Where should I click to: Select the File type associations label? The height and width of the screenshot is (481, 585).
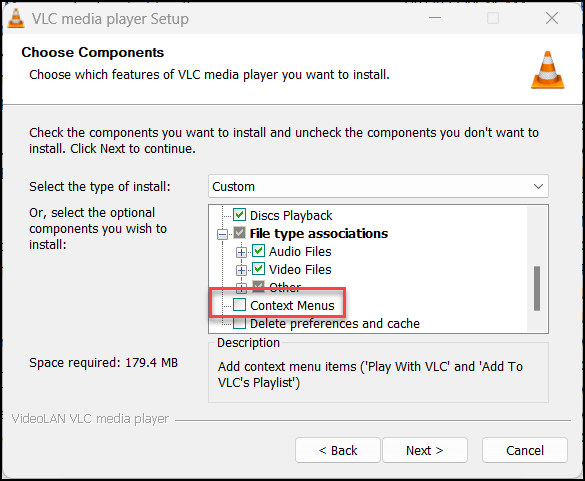click(319, 234)
